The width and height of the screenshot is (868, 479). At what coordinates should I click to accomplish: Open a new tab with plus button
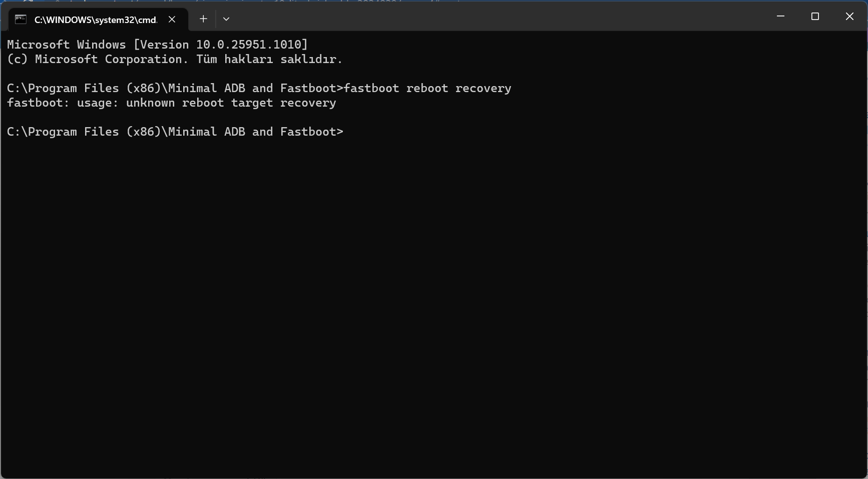[203, 19]
